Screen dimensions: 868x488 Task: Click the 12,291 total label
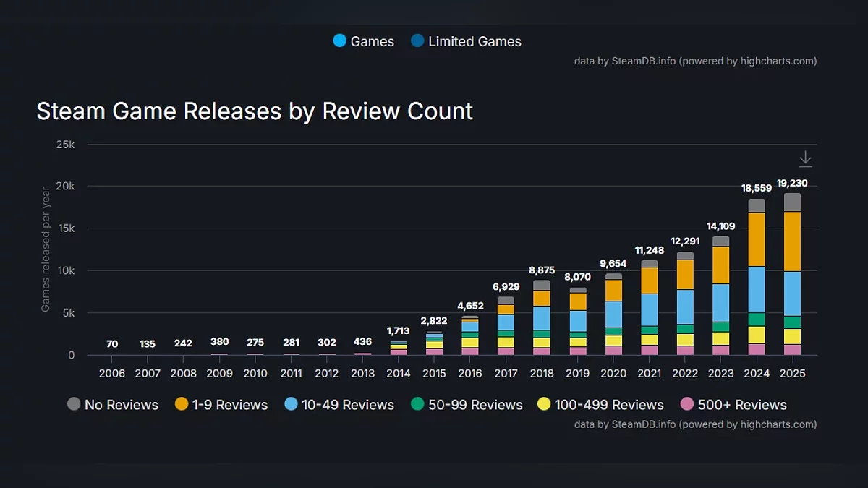(x=685, y=241)
